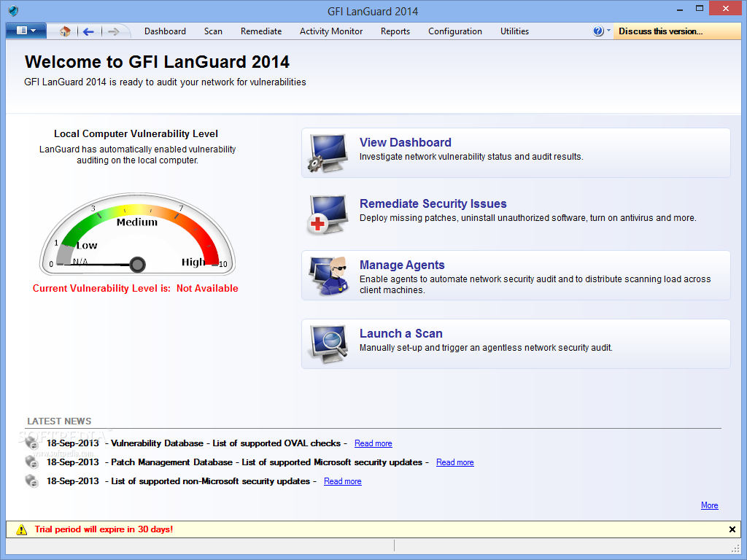Image resolution: width=747 pixels, height=560 pixels.
Task: Click the Remediate Security Issues red cross icon
Action: point(328,214)
